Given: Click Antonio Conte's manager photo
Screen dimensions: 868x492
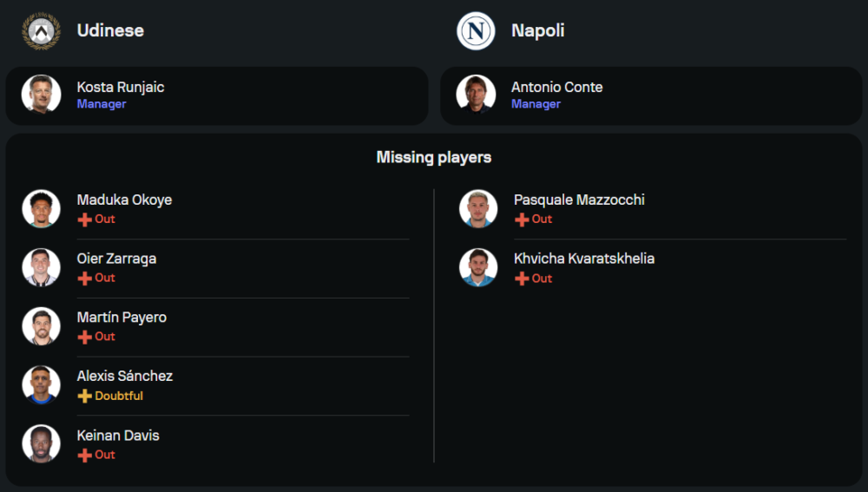Looking at the screenshot, I should tap(476, 95).
